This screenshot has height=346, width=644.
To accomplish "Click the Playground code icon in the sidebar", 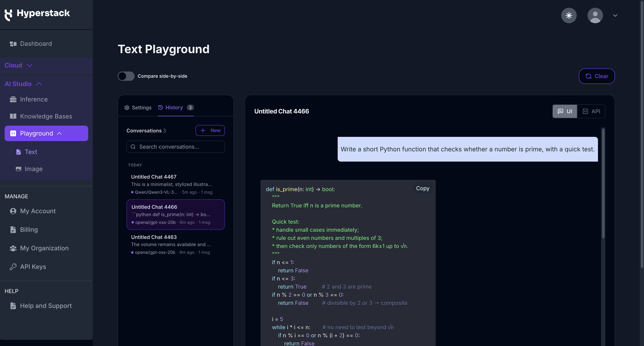I will 13,133.
